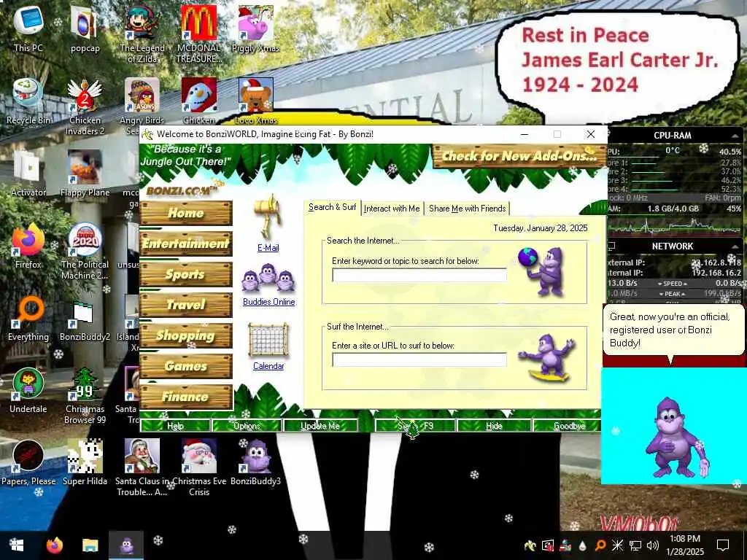Open Christmas Browser 99 shortcut

click(85, 396)
